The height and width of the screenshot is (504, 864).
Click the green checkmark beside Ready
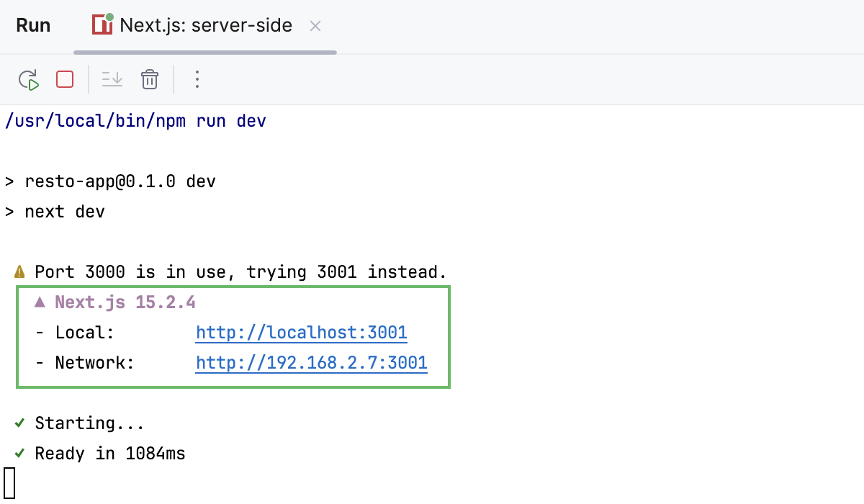[x=19, y=453]
